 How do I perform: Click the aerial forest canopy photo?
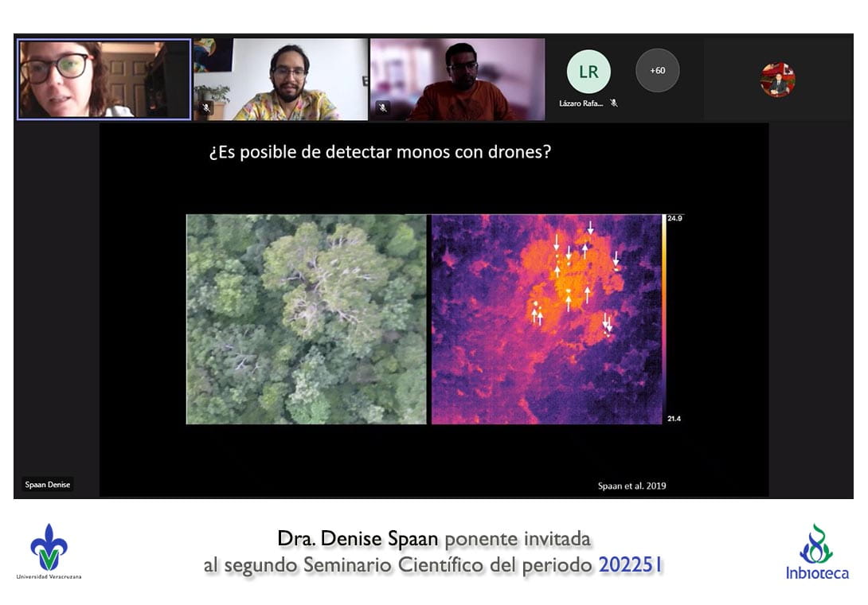coord(307,318)
